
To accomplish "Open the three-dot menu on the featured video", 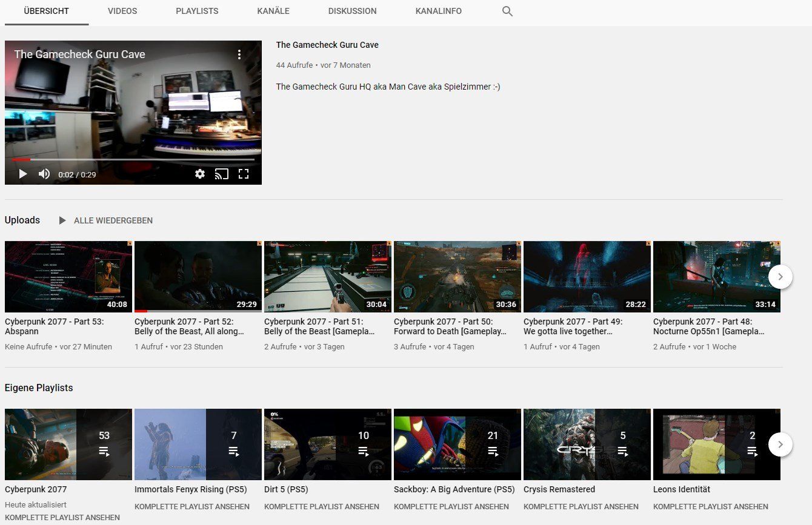I will 239,54.
